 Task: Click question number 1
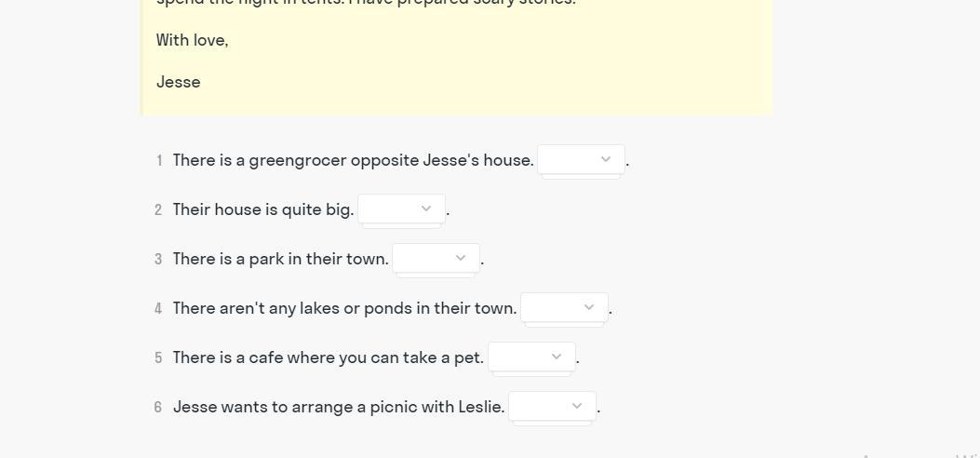click(159, 161)
